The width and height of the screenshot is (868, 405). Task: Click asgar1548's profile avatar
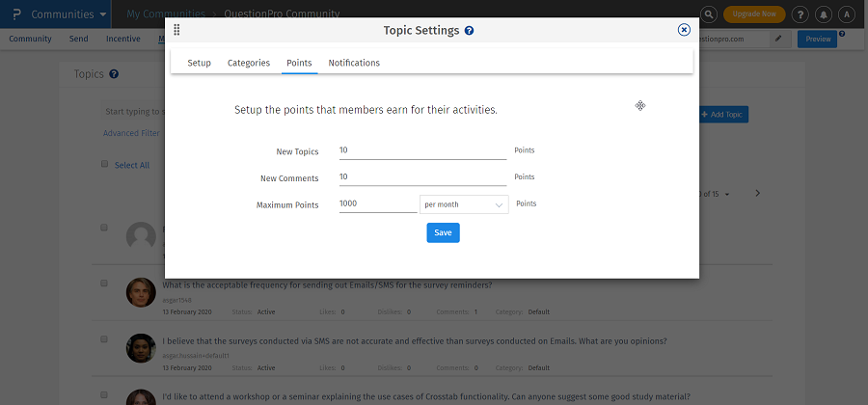(141, 292)
